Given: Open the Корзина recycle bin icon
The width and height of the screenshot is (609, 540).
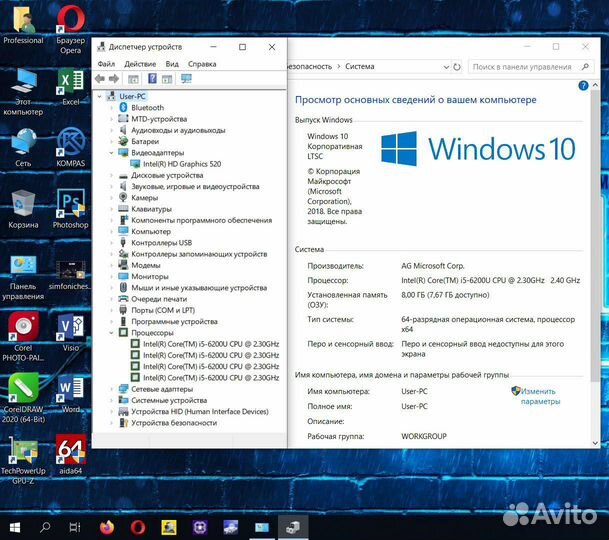Looking at the screenshot, I should [x=23, y=209].
